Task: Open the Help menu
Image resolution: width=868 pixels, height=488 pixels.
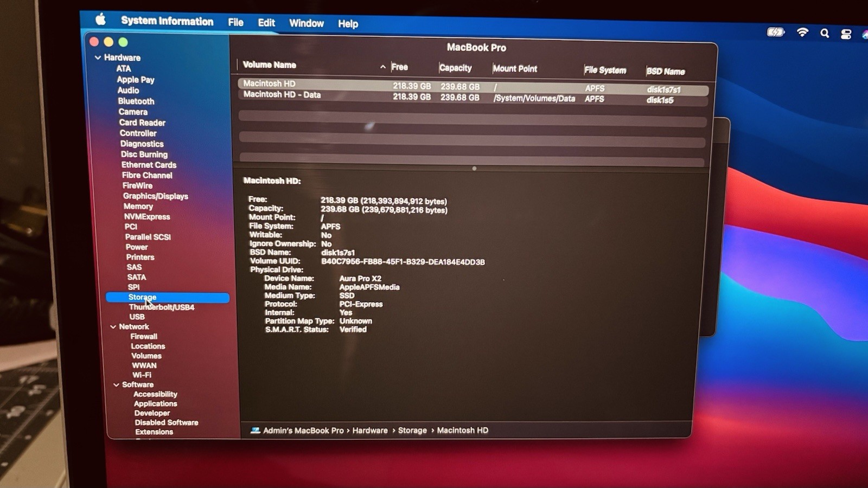Action: [x=348, y=24]
